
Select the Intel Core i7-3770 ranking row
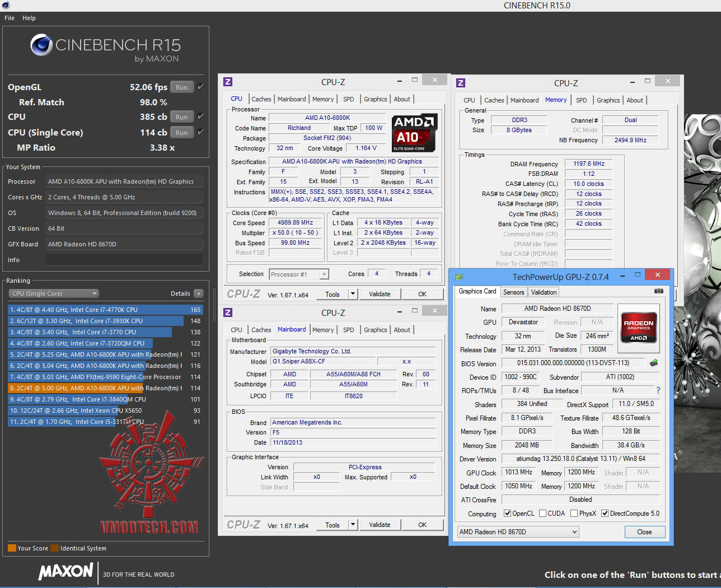click(105, 332)
